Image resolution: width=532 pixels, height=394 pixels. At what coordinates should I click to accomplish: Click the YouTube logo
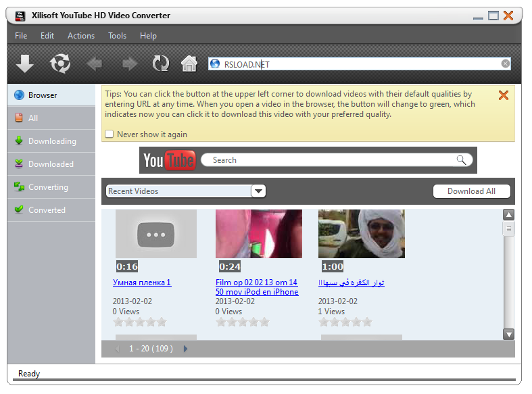click(x=169, y=160)
